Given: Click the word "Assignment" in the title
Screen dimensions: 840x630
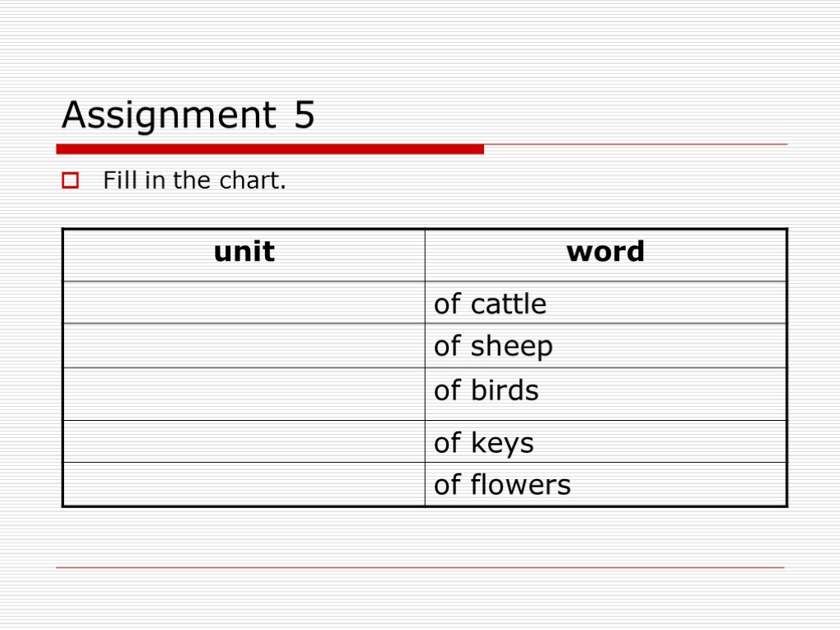Looking at the screenshot, I should 168,116.
